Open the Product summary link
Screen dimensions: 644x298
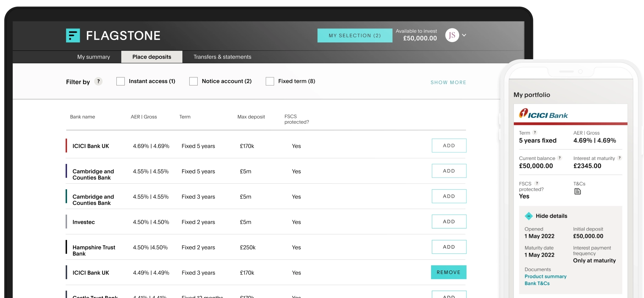[545, 276]
